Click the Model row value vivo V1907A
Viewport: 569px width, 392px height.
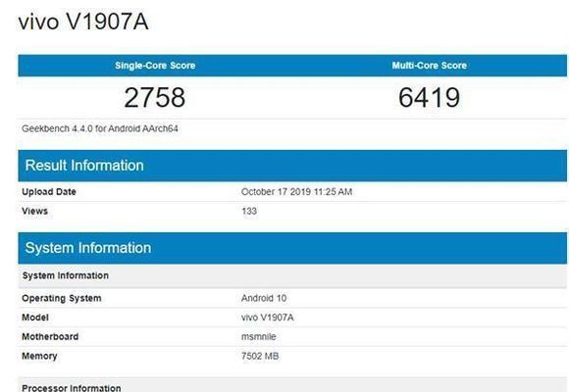[268, 318]
